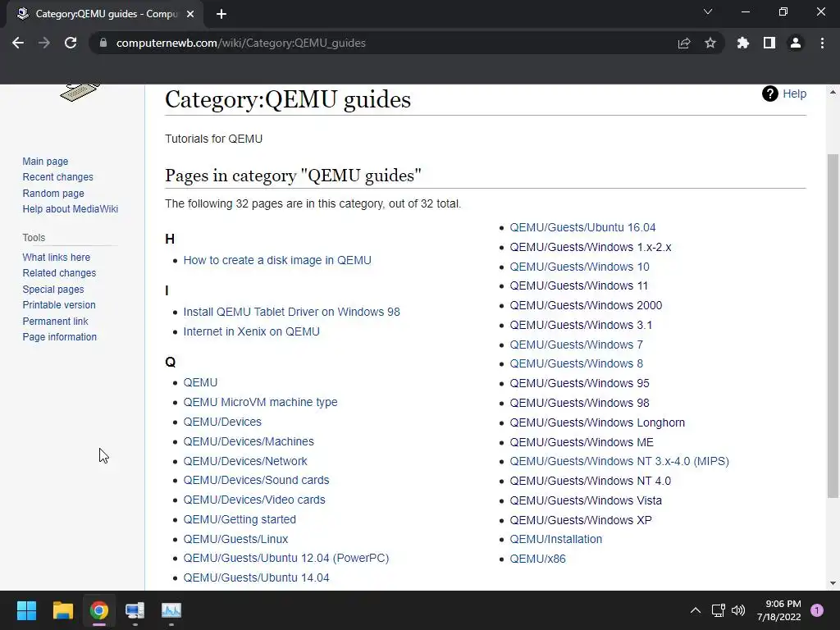The height and width of the screenshot is (630, 840).
Task: Open the QEMU/Guests/Linux page
Action: [235, 539]
